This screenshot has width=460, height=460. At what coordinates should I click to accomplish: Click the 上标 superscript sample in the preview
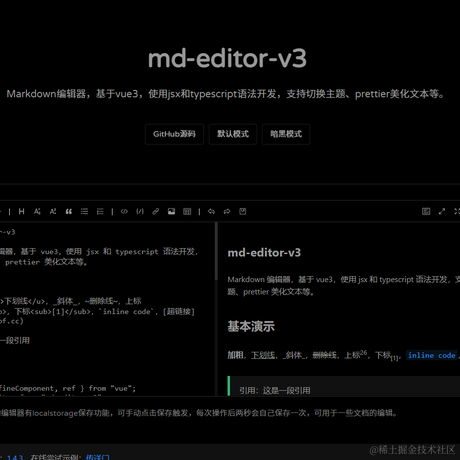[x=355, y=355]
